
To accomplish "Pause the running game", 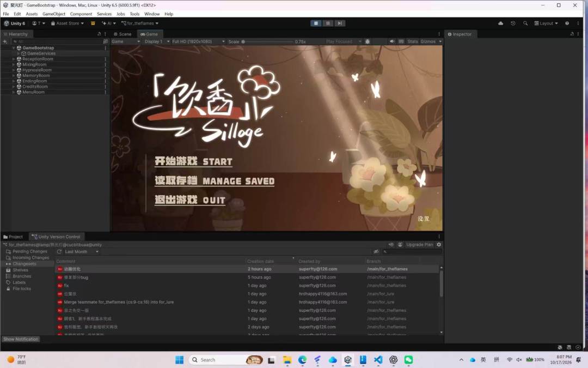I will point(328,23).
